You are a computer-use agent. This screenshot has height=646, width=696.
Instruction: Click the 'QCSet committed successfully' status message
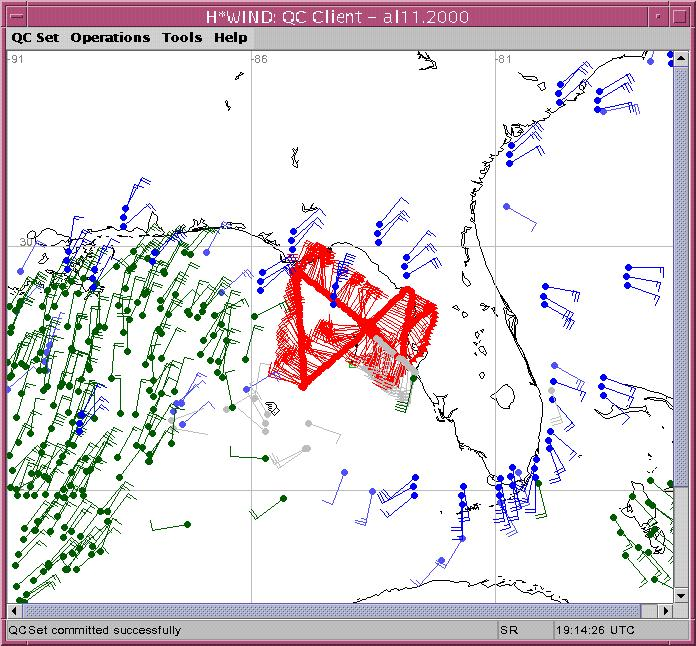[96, 630]
